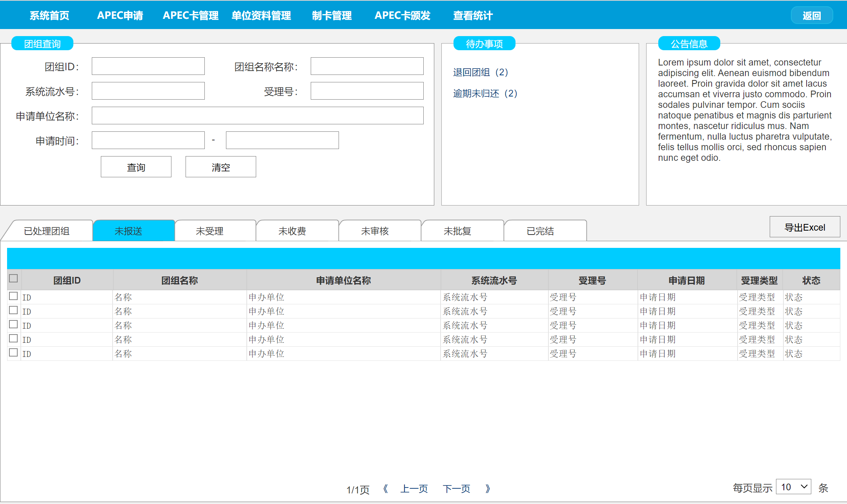Viewport: 847px width, 504px height.
Task: Click the 系统流水号 column header
Action: 494,280
